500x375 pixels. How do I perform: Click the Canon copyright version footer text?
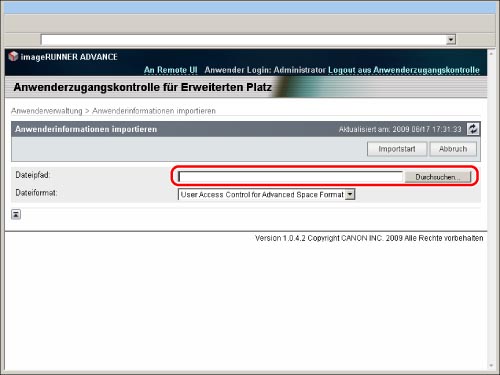(x=369, y=238)
